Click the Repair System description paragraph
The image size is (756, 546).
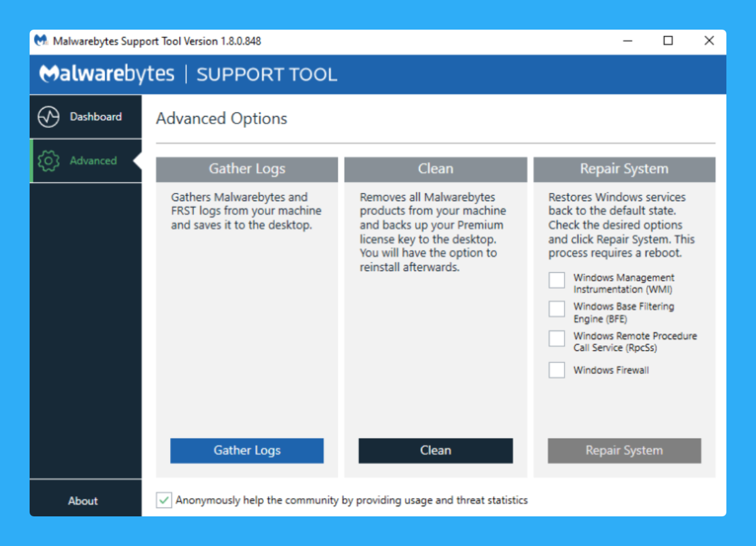click(x=622, y=225)
